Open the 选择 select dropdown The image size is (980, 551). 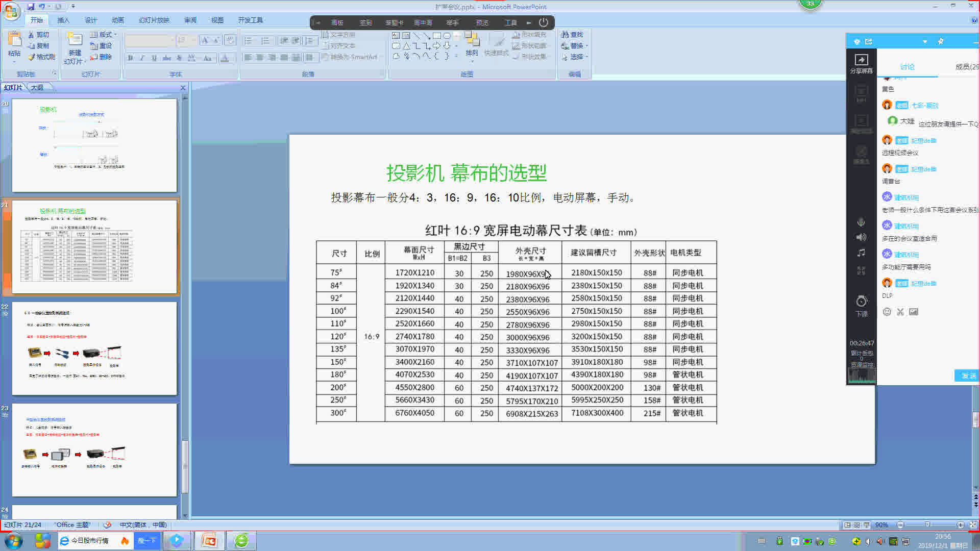click(x=576, y=57)
